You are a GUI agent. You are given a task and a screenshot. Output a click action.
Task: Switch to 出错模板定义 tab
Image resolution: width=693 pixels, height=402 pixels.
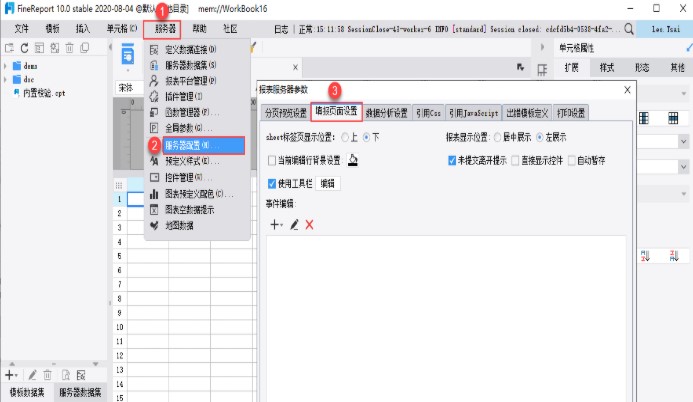tap(527, 113)
